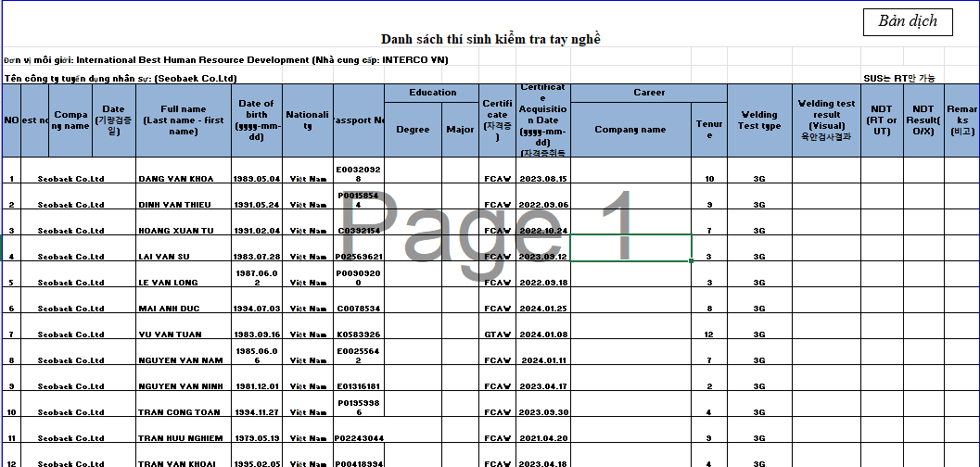The image size is (980, 467).
Task: Select the "Education" header cell
Action: coord(433,93)
